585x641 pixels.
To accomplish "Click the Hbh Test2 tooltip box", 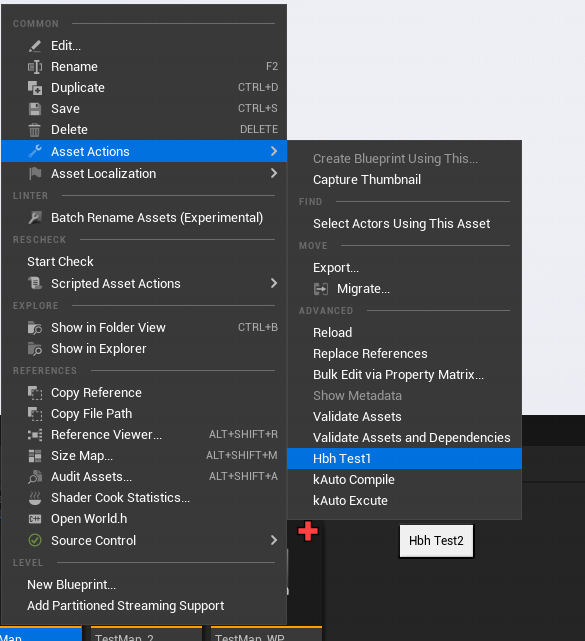I will click(436, 541).
